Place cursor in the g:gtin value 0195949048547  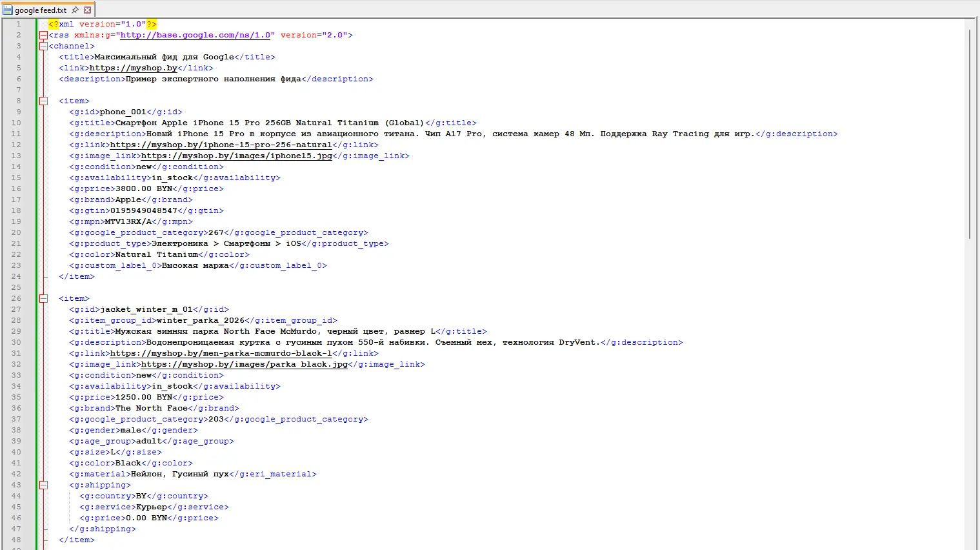143,210
